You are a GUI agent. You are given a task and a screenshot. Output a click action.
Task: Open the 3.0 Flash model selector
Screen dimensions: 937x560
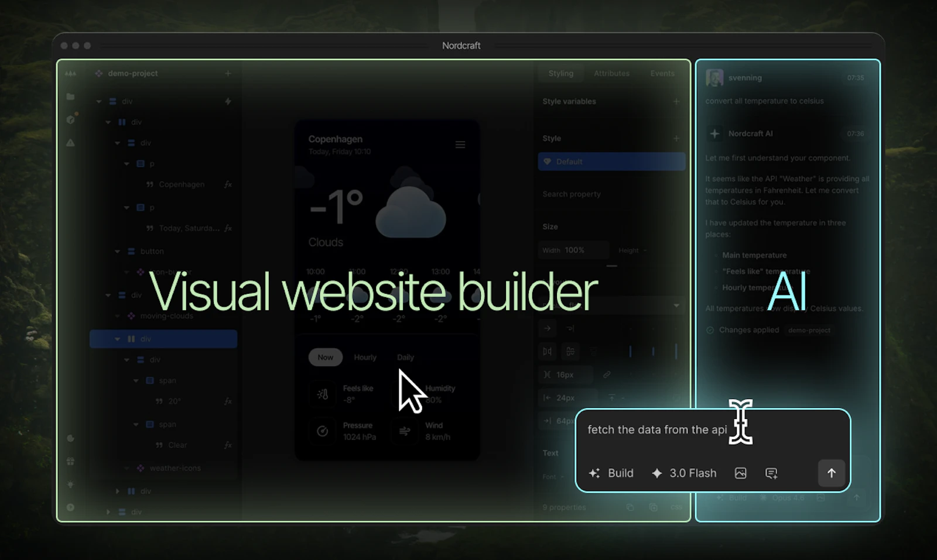coord(684,473)
